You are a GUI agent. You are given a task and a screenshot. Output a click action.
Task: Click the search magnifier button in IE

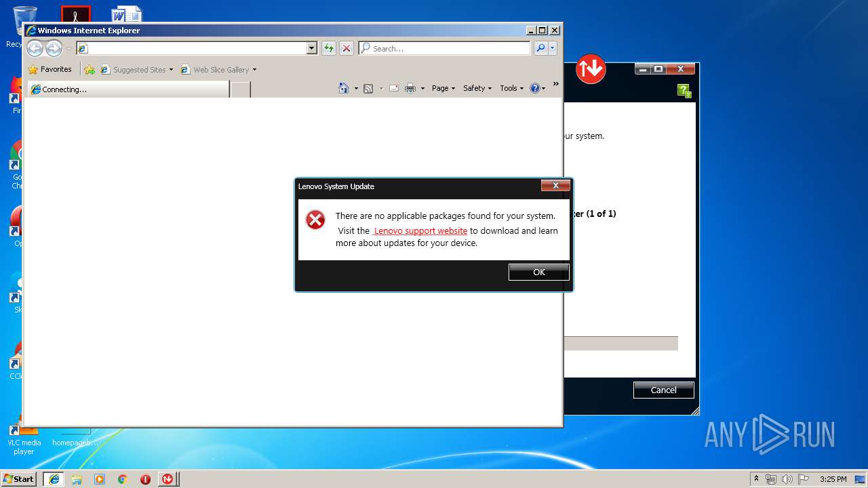coord(540,48)
